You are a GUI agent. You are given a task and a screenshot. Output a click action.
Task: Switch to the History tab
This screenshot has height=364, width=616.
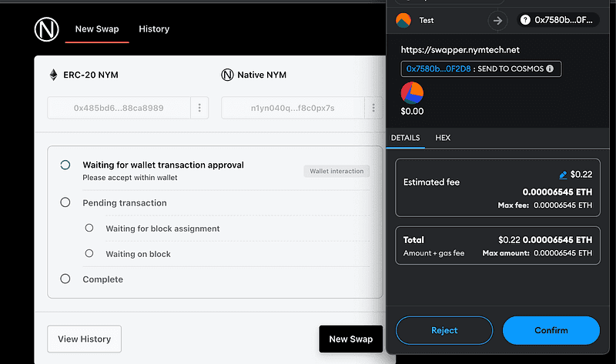(154, 29)
